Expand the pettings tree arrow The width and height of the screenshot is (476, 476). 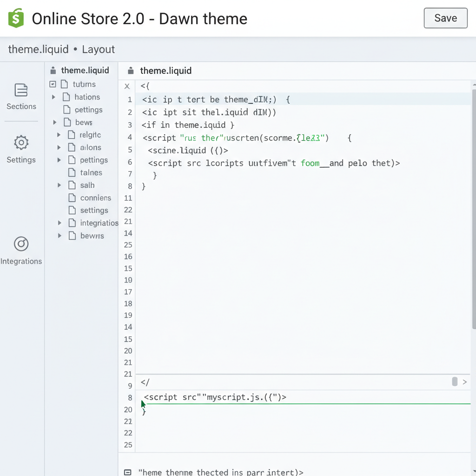point(59,160)
